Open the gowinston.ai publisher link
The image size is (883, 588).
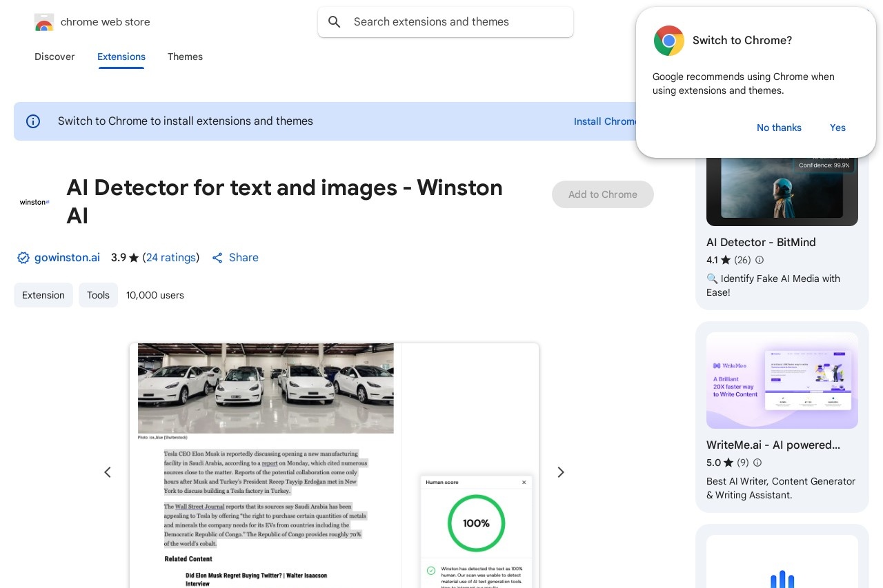tap(67, 258)
